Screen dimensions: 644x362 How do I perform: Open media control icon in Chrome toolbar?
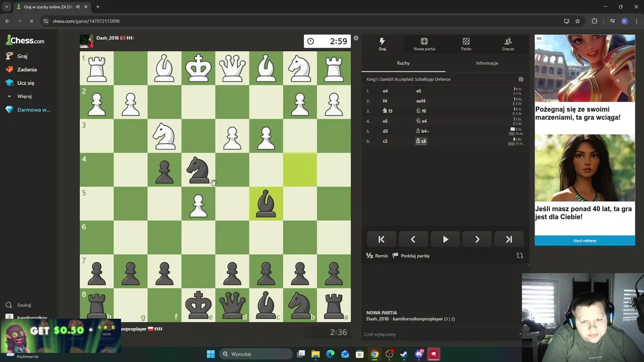coord(612,21)
